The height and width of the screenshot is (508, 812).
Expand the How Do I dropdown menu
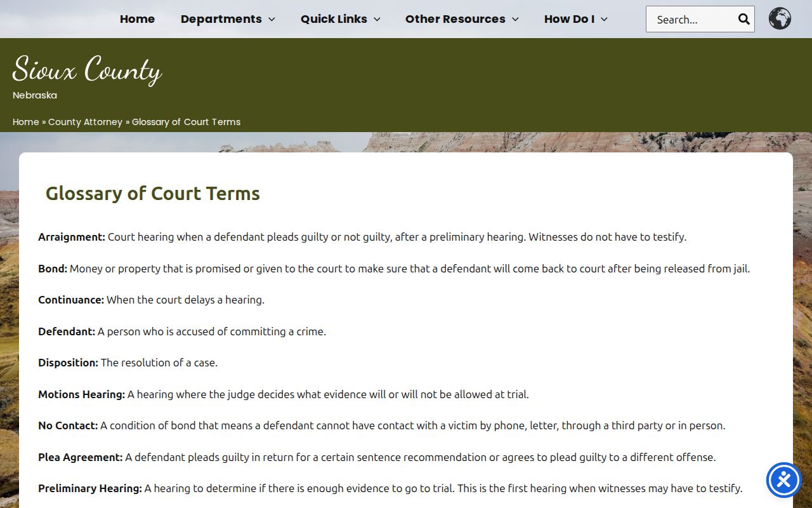point(576,19)
